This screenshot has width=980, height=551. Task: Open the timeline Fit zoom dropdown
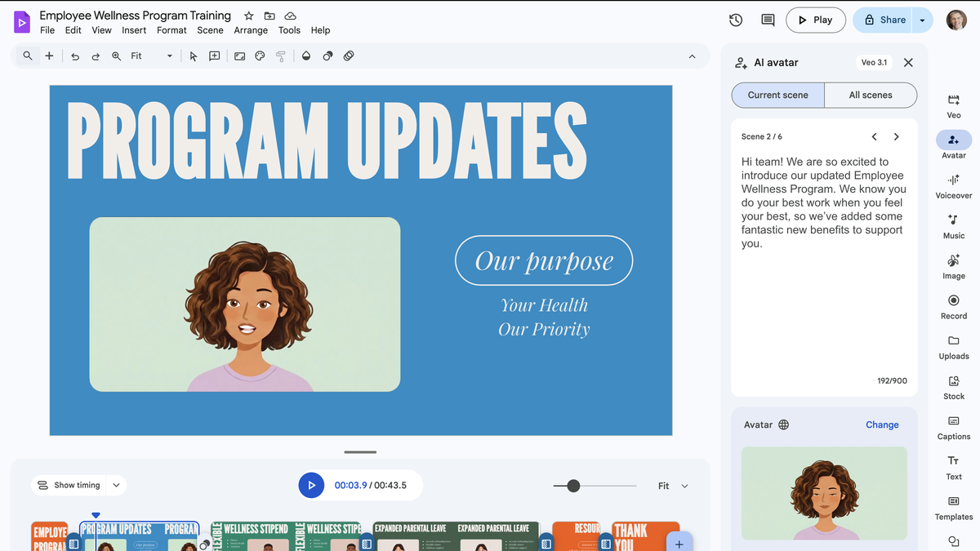click(x=673, y=486)
